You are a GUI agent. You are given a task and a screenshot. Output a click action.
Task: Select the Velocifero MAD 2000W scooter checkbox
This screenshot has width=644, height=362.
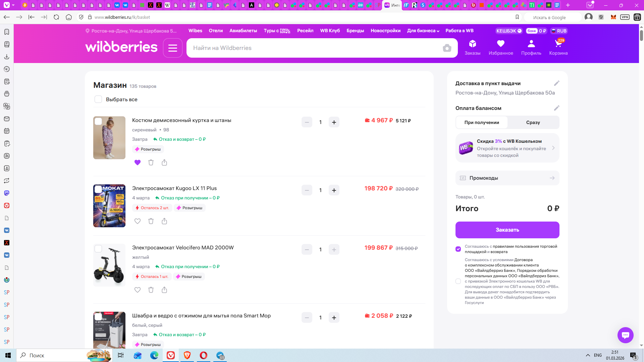coord(98,249)
